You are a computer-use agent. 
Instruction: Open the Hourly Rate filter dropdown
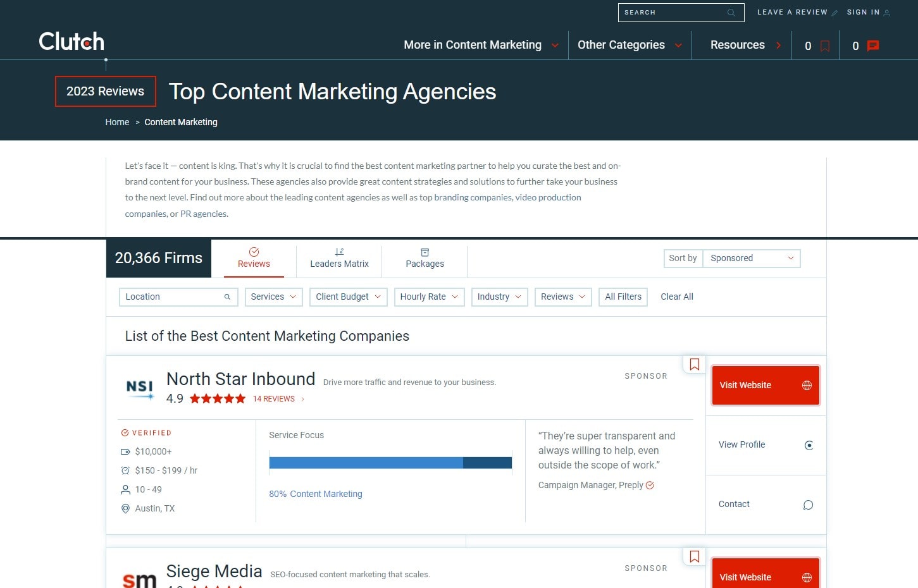tap(429, 297)
